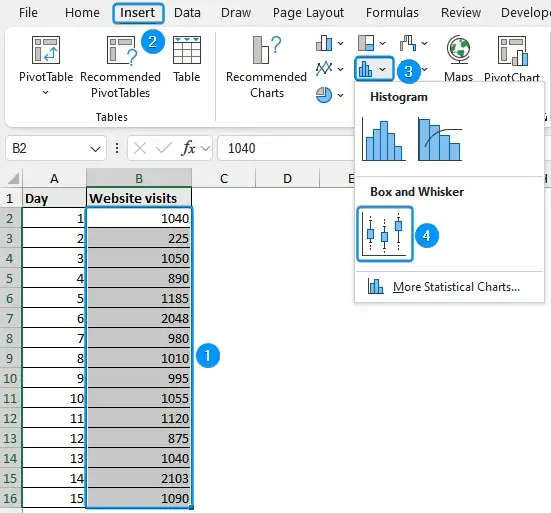The width and height of the screenshot is (551, 513).
Task: Click the Maps globe icon
Action: [458, 49]
